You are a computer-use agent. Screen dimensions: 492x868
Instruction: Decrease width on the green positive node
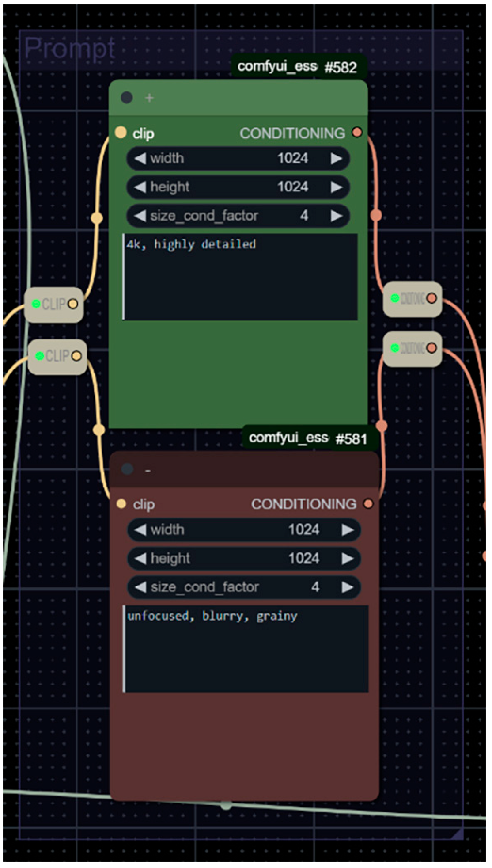coord(140,159)
